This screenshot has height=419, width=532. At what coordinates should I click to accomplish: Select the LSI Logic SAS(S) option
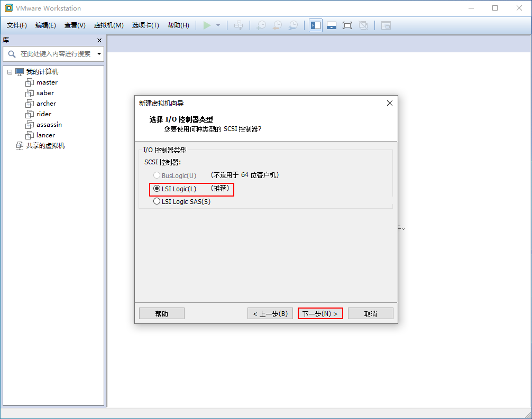(157, 201)
